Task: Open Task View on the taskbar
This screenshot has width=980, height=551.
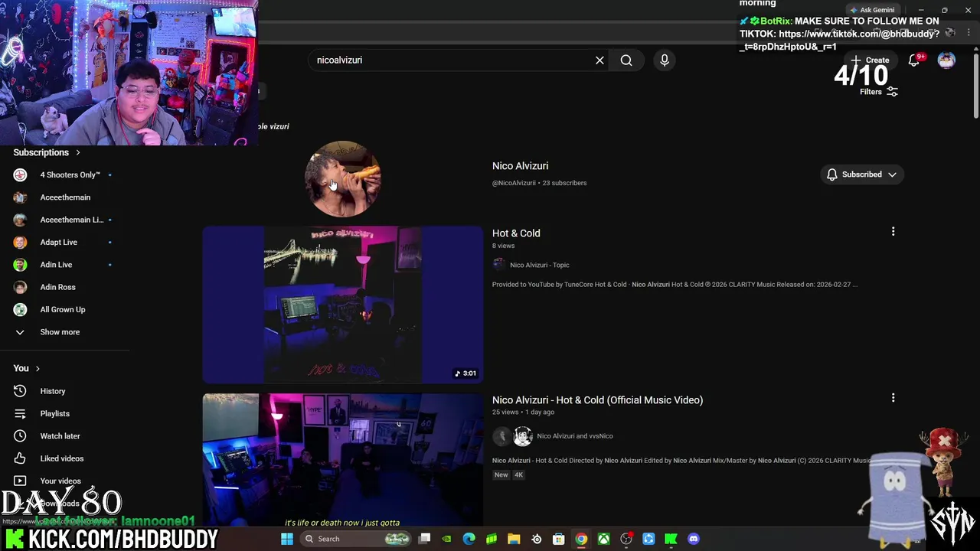Action: coord(424,539)
